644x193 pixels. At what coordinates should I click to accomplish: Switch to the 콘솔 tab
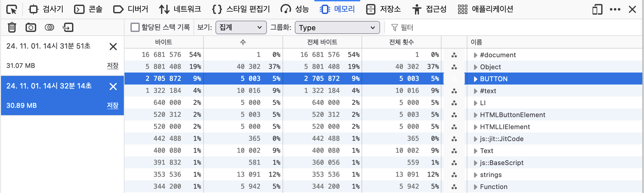pyautogui.click(x=88, y=9)
